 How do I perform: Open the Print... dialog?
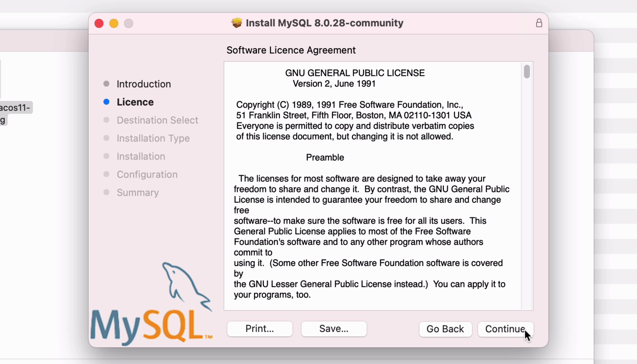(260, 329)
